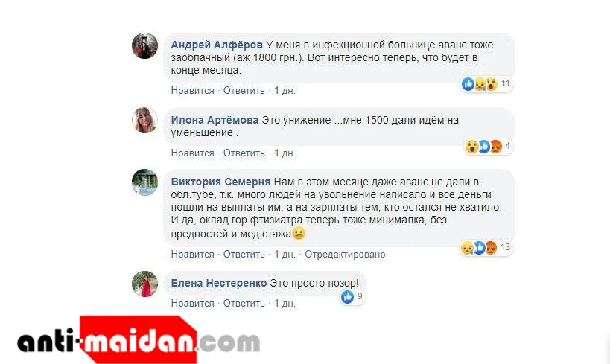610x364 pixels.
Task: Click the wow emoji on Артёмова's comment
Action: click(x=472, y=147)
